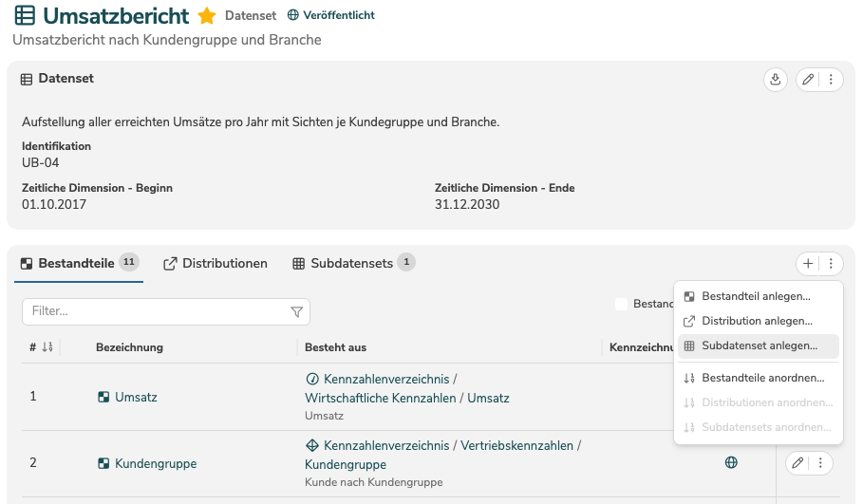The height and width of the screenshot is (504, 863).
Task: Open the Kundengruppe row three-dot menu
Action: tap(820, 463)
